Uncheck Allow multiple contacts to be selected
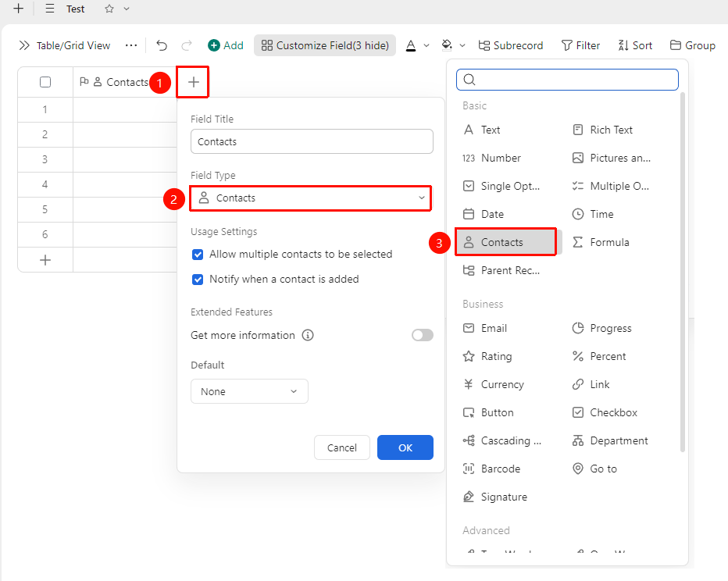This screenshot has height=581, width=728. click(198, 255)
